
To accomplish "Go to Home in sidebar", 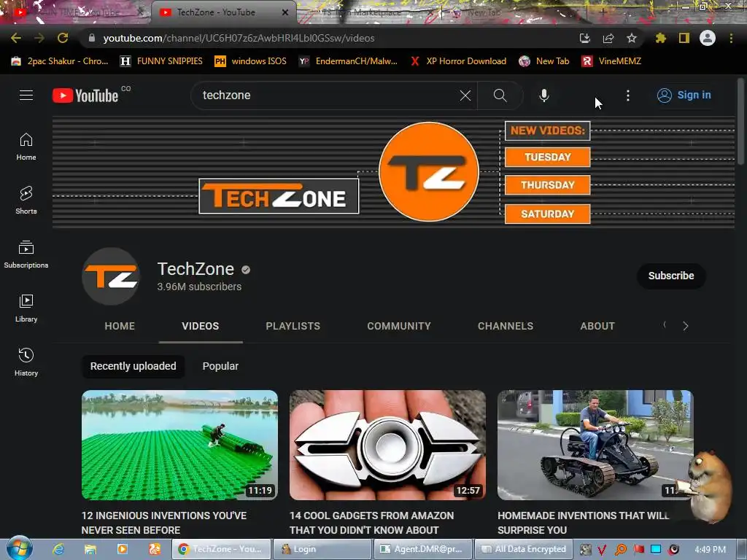I will click(x=26, y=147).
